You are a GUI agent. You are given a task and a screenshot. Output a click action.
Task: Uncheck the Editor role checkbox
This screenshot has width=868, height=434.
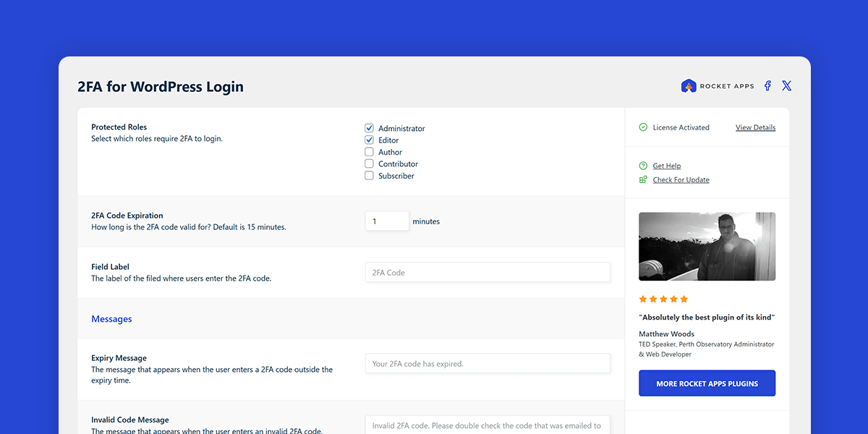369,140
